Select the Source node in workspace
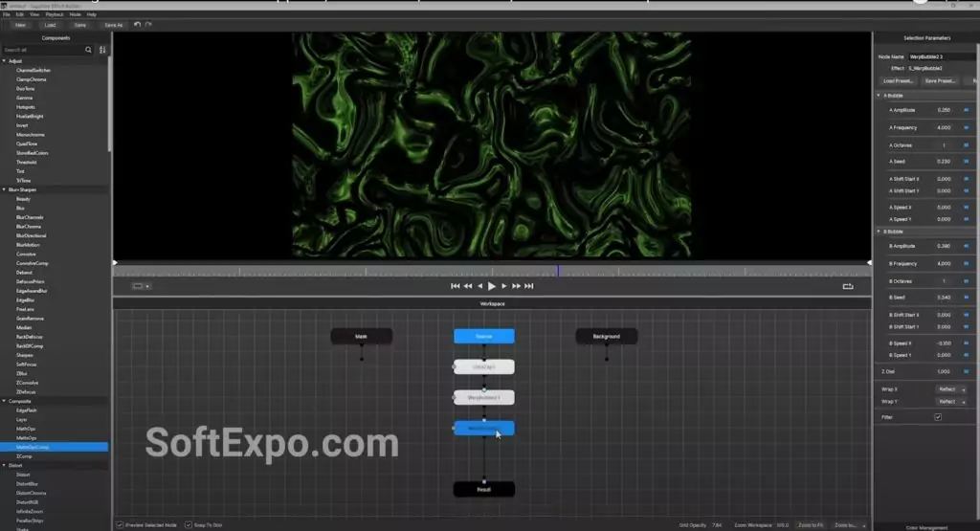This screenshot has width=980, height=531. [484, 336]
